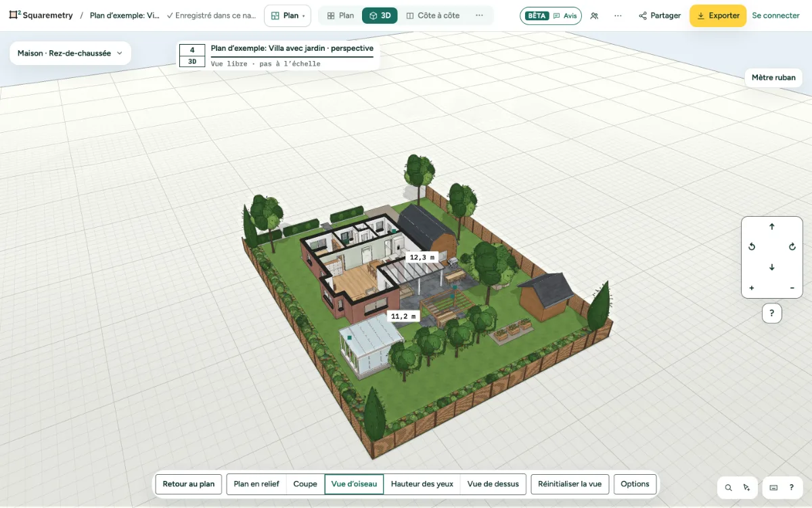Click the Partager share button
Screen dimensions: 812x508
point(660,16)
